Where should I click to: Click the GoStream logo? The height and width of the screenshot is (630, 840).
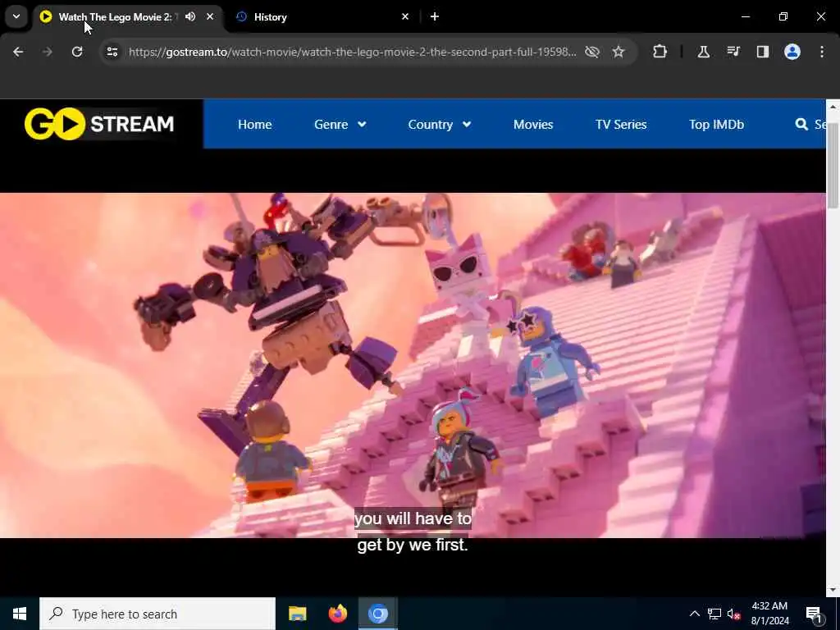tap(99, 124)
